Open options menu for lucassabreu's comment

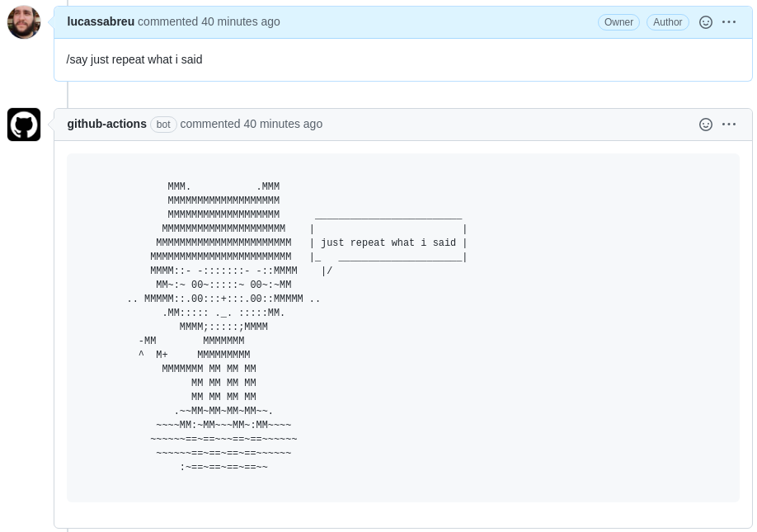click(729, 22)
